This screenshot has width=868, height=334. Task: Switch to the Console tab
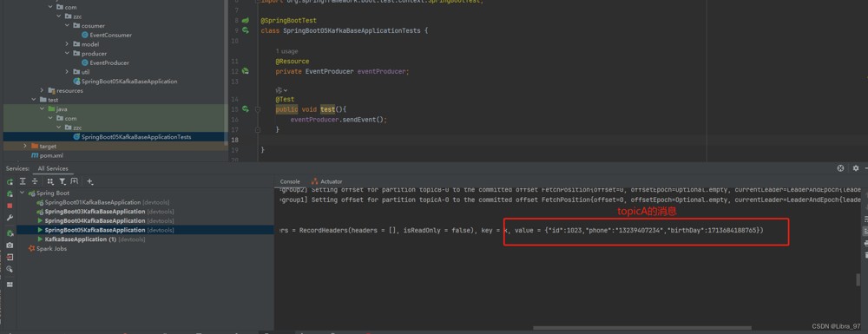coord(290,181)
